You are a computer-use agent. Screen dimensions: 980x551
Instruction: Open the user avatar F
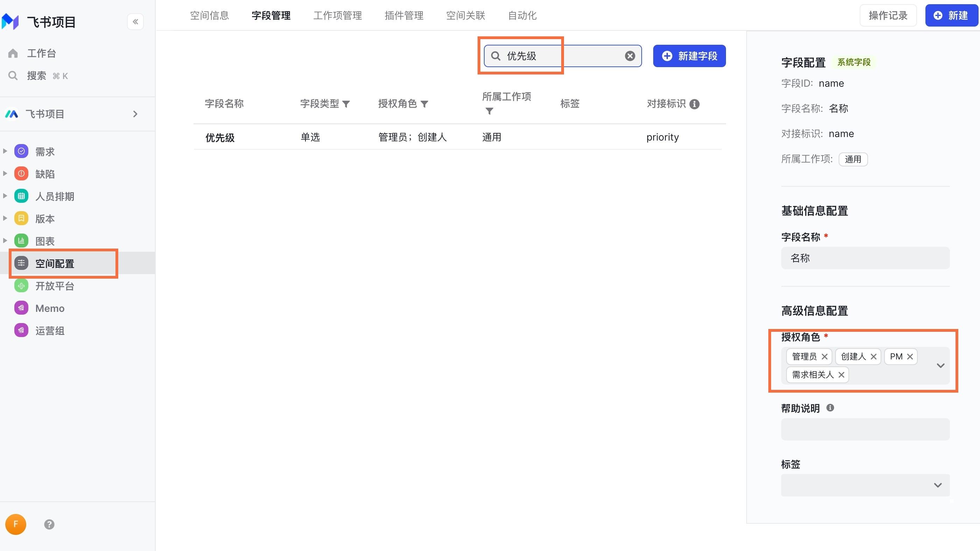16,524
